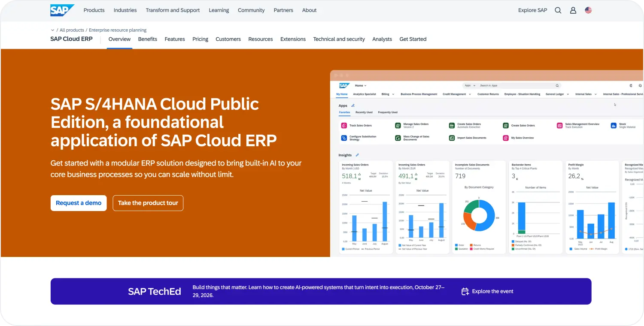Click the Incoming Sales Orders USD card

click(366, 207)
